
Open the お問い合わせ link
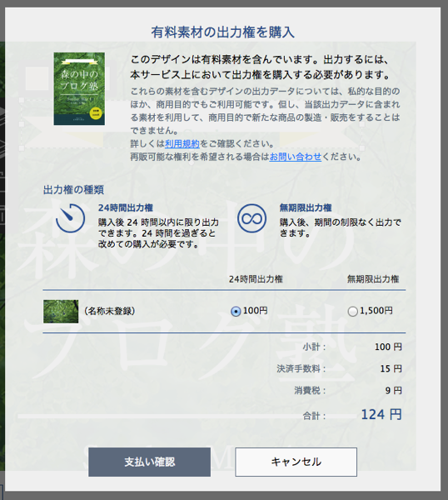pos(296,157)
